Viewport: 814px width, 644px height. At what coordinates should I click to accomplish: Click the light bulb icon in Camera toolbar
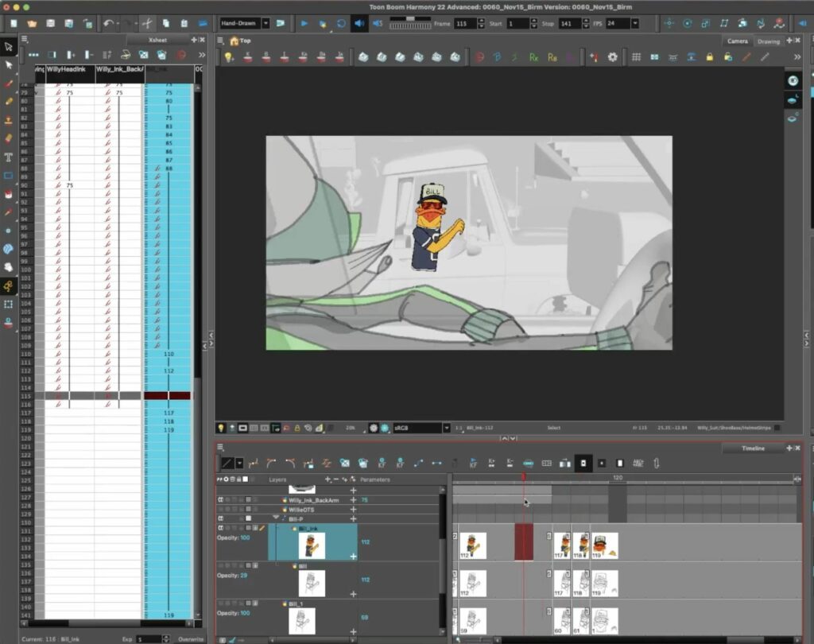tap(228, 57)
